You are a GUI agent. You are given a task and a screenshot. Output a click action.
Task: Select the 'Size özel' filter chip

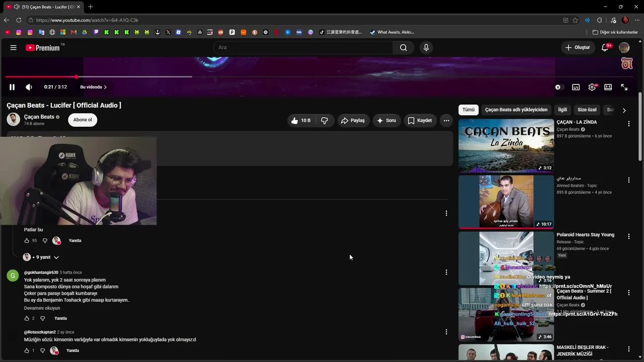[x=587, y=110]
